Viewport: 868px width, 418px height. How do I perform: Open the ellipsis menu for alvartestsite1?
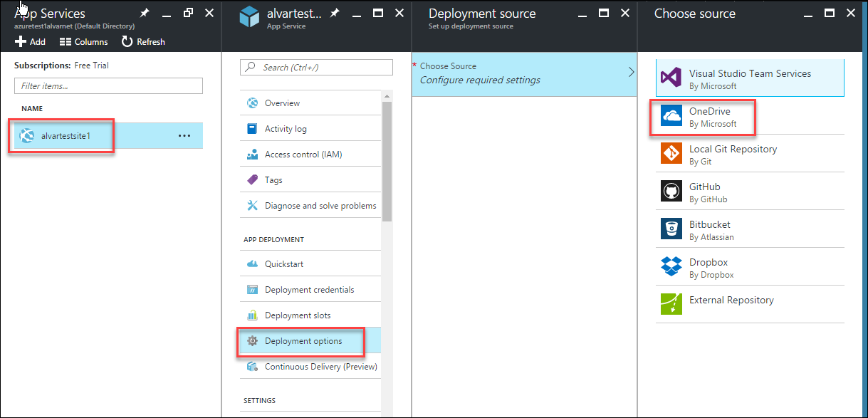coord(184,136)
